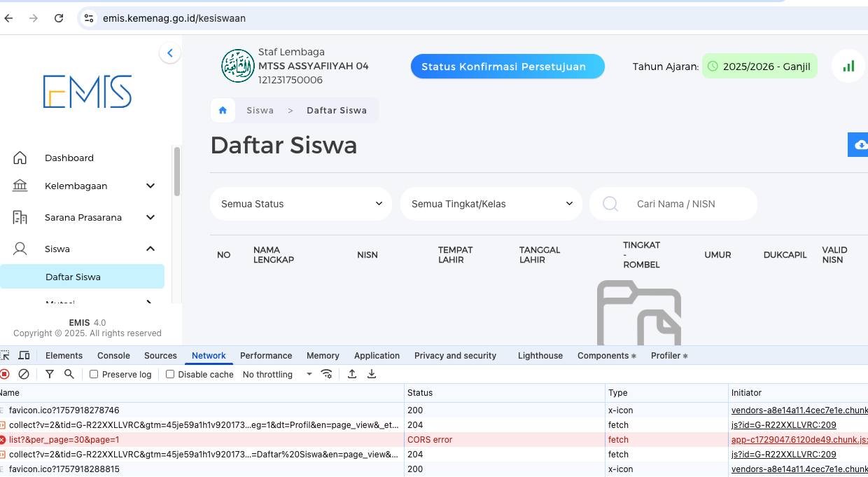Click the Status Konfirmasi Persetujuan button
This screenshot has height=477, width=868.
[x=507, y=67]
